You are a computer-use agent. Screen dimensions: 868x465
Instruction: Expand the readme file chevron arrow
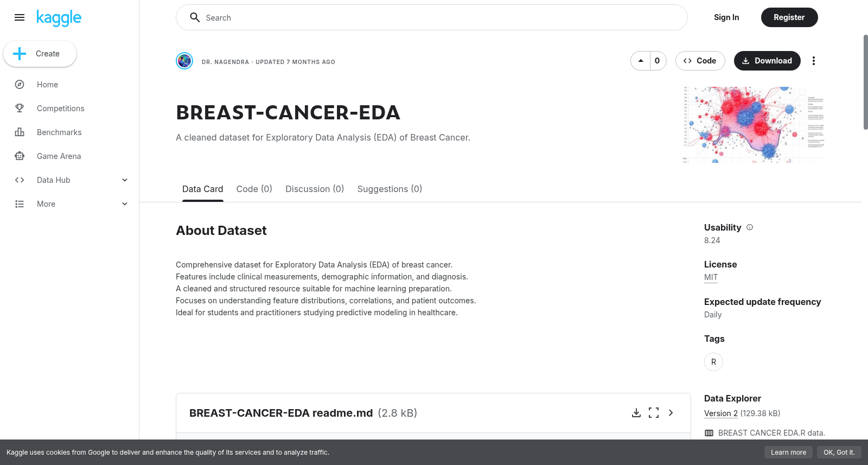(671, 413)
